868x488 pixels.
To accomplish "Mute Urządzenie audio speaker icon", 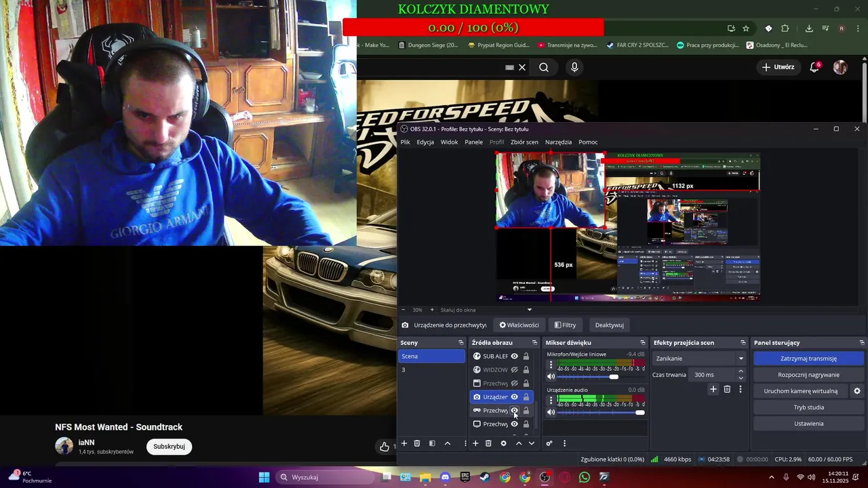I will 551,412.
